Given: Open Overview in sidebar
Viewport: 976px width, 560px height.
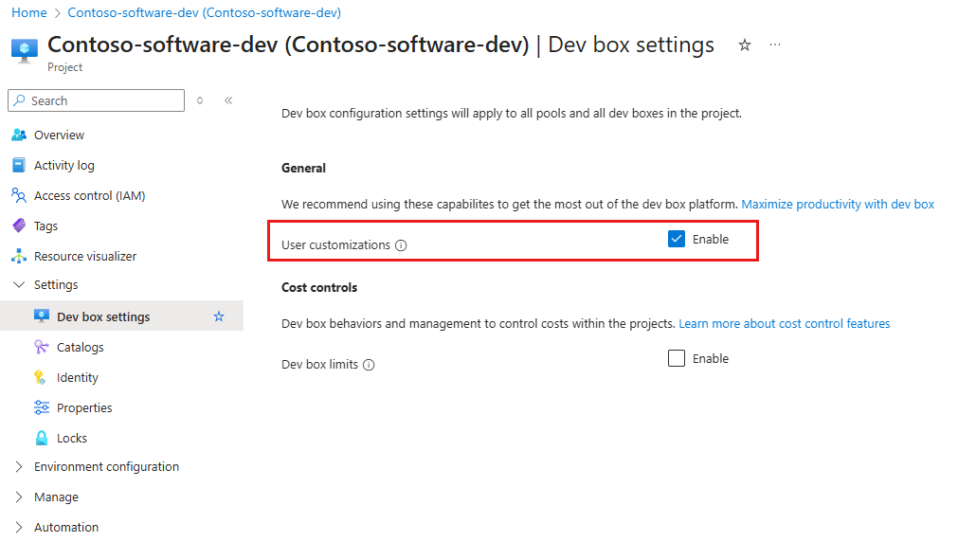Looking at the screenshot, I should (x=59, y=135).
